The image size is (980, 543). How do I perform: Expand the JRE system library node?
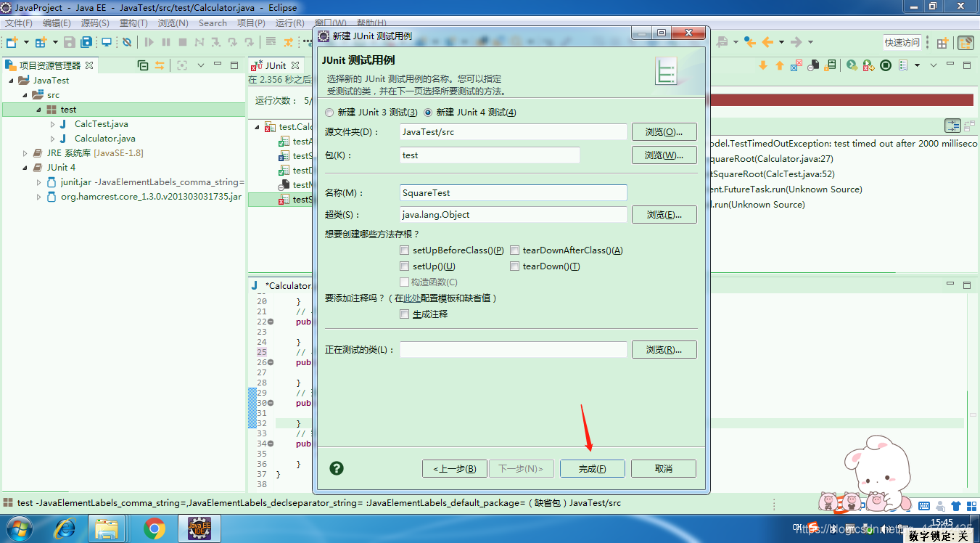(x=25, y=153)
